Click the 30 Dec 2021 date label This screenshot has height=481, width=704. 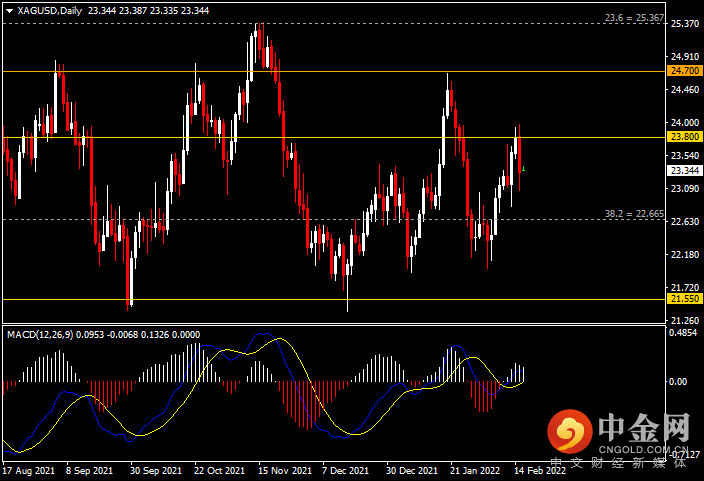[x=412, y=471]
